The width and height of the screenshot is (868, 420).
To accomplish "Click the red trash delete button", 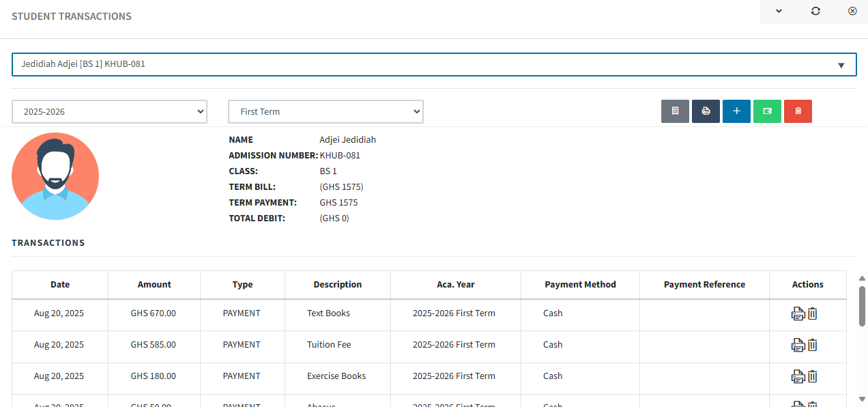I will pyautogui.click(x=798, y=111).
